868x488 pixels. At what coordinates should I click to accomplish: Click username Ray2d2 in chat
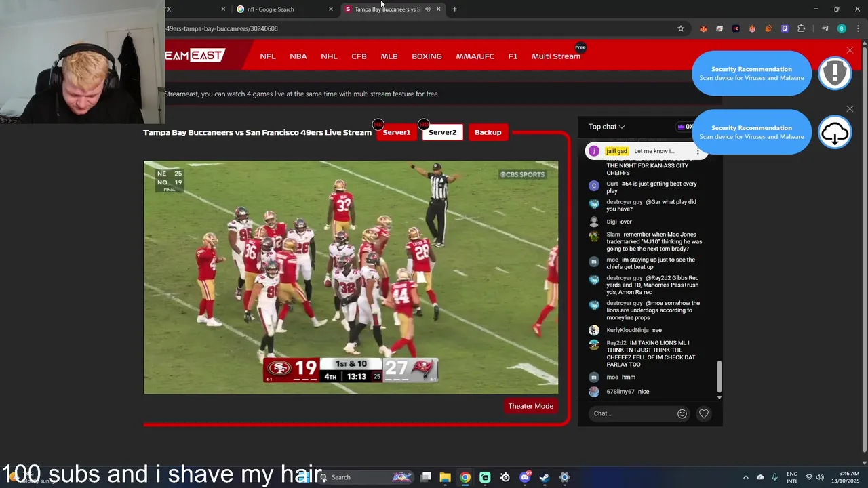point(616,343)
